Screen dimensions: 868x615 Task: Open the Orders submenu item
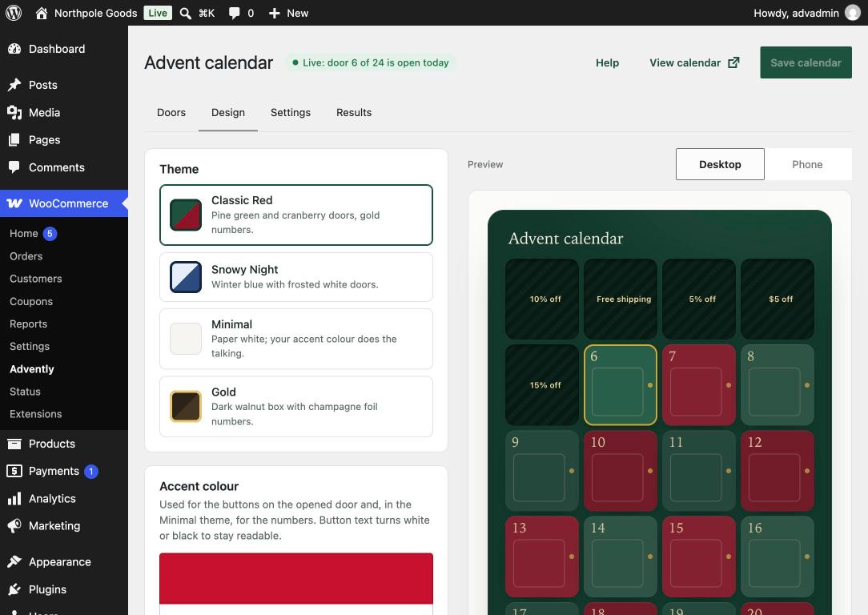coord(26,256)
